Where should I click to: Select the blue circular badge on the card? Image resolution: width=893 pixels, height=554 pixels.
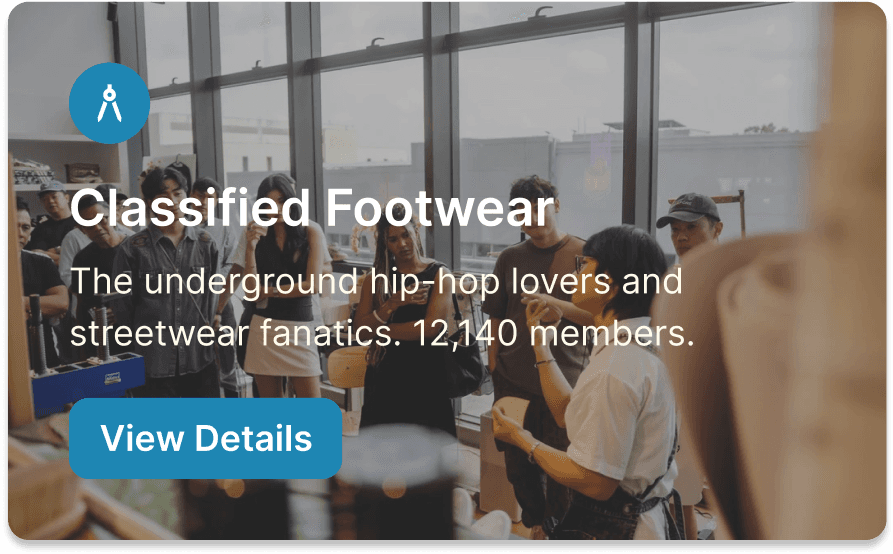coord(109,103)
